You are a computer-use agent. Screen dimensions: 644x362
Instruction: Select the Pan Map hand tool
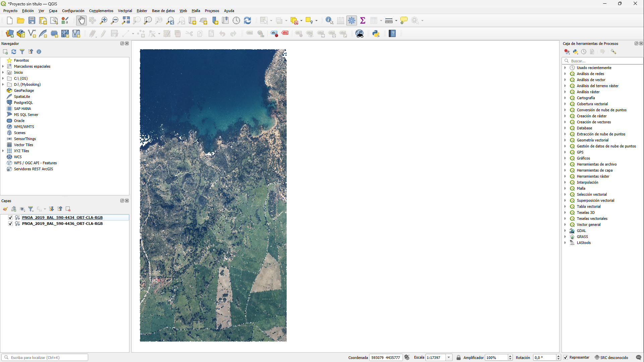[81, 21]
